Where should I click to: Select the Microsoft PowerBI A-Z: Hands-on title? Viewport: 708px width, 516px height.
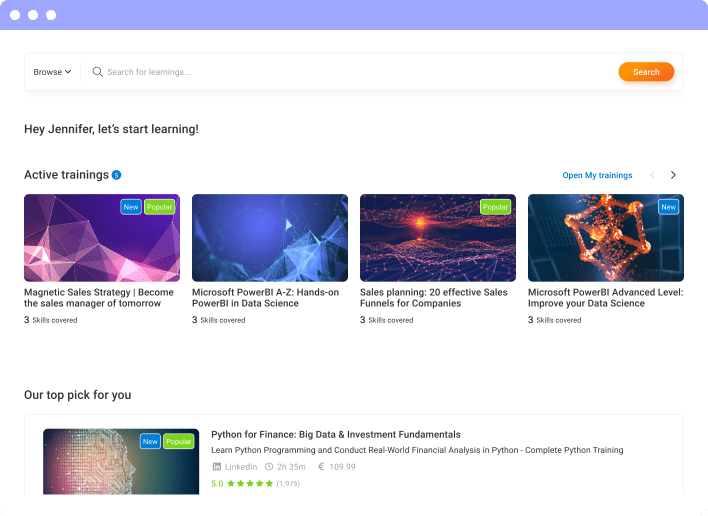[266, 298]
